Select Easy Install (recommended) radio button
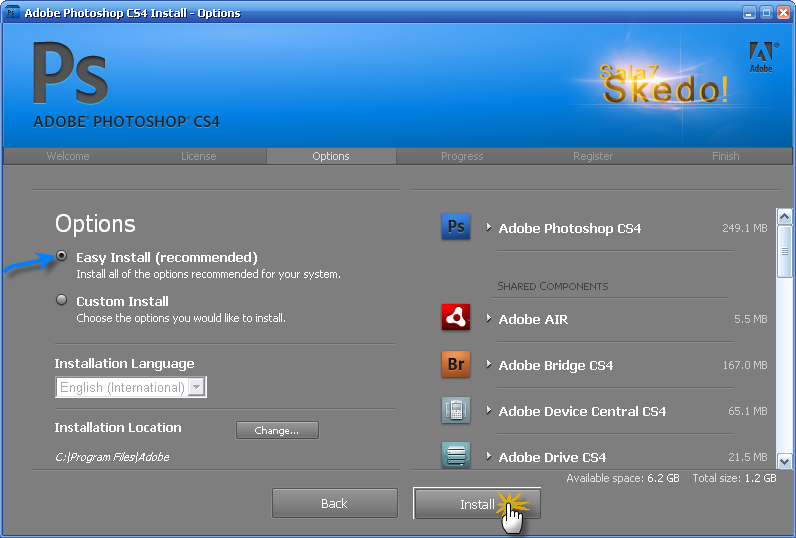Viewport: 796px width, 538px height. pyautogui.click(x=61, y=256)
